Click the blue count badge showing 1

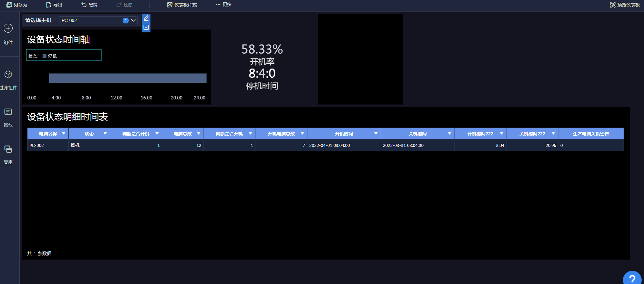tap(126, 20)
